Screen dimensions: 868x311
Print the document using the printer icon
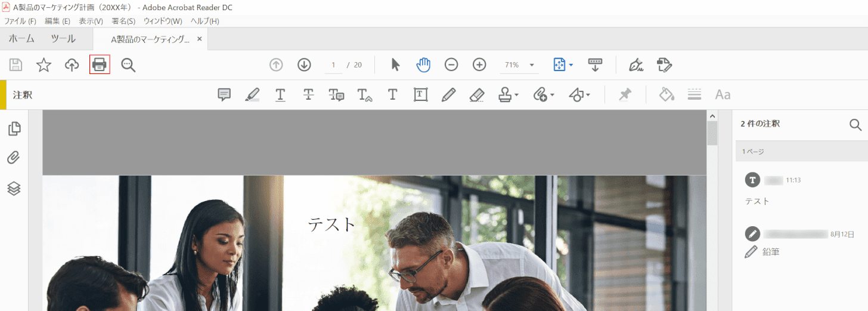(x=100, y=64)
